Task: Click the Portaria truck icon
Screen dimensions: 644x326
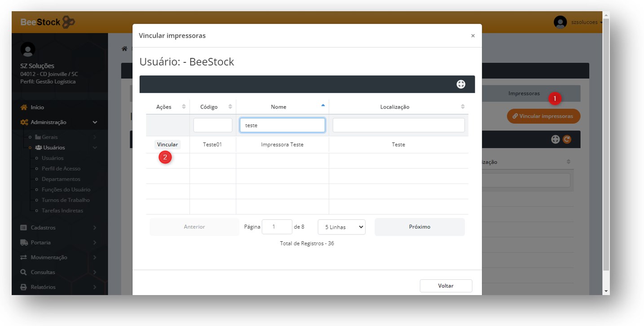Action: 24,243
